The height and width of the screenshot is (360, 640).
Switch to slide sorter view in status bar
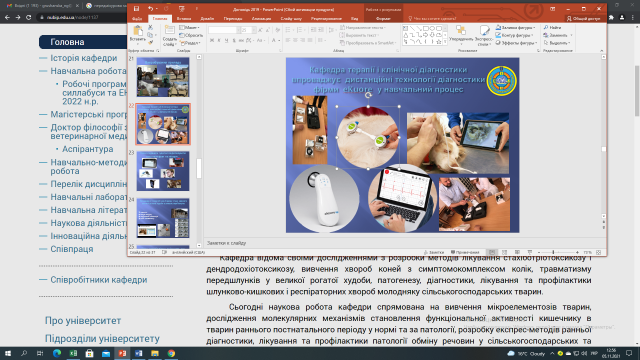point(504,252)
